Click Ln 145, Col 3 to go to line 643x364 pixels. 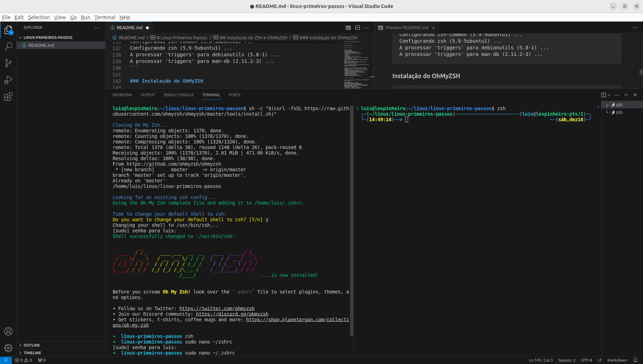coord(540,360)
